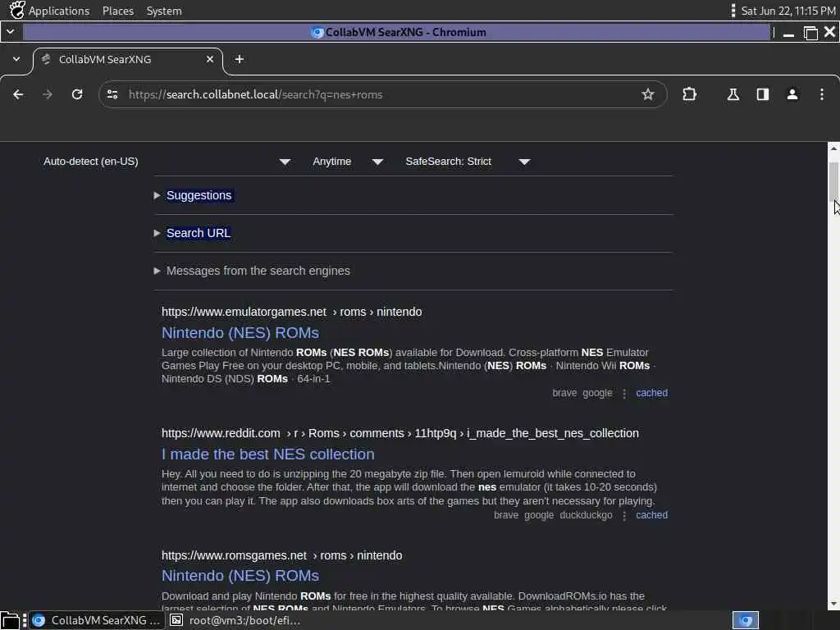Bookmark this page with the star icon
This screenshot has height=630, width=840.
(648, 95)
